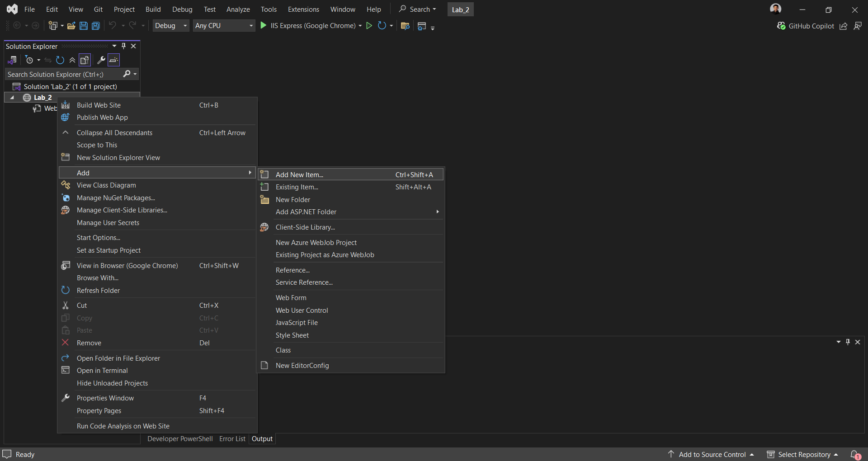
Task: Click Solution Explorer's Refresh icon
Action: [x=60, y=60]
